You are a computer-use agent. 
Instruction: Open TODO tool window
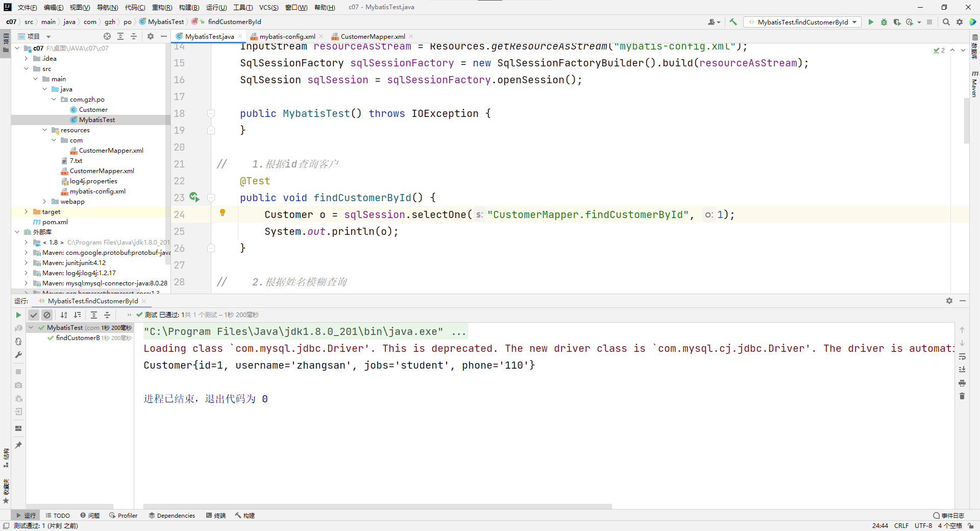58,515
